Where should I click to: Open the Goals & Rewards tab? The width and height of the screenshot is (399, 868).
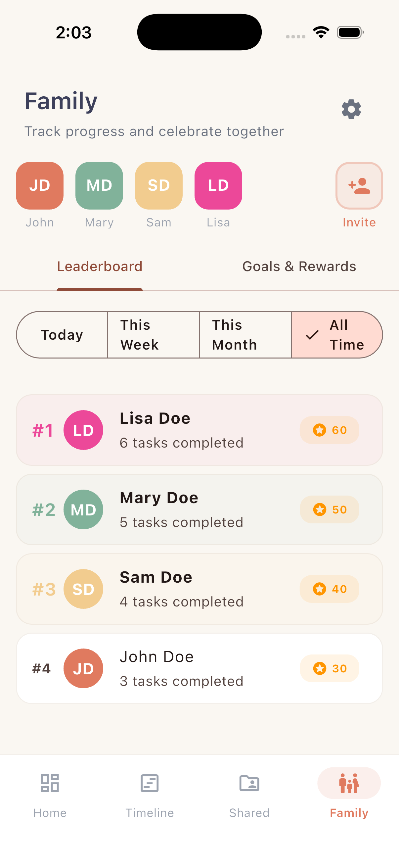299,266
